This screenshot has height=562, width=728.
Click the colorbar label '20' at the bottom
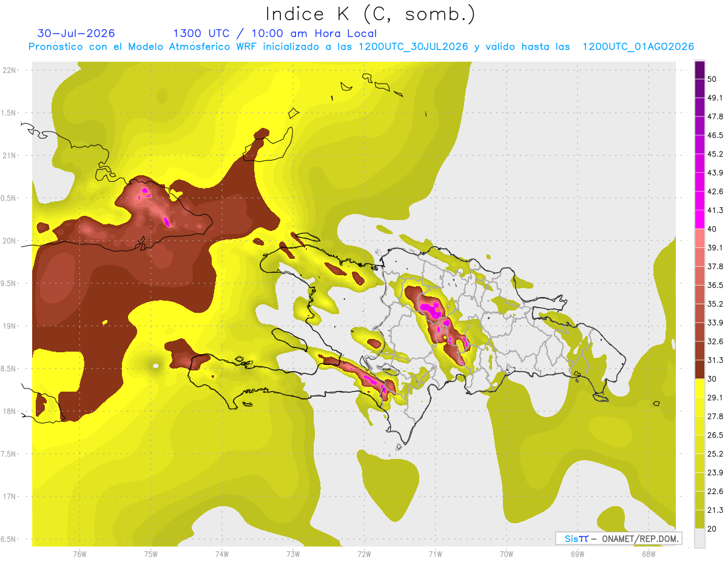pos(712,529)
